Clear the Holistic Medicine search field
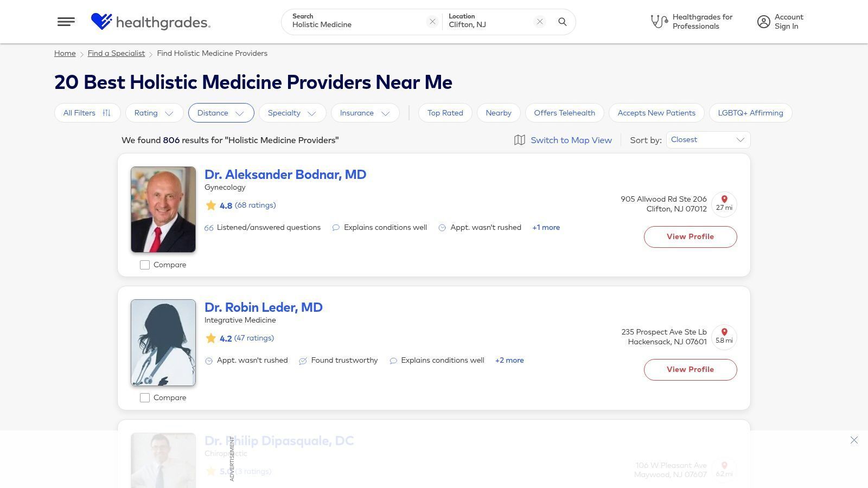868x488 pixels. [432, 22]
